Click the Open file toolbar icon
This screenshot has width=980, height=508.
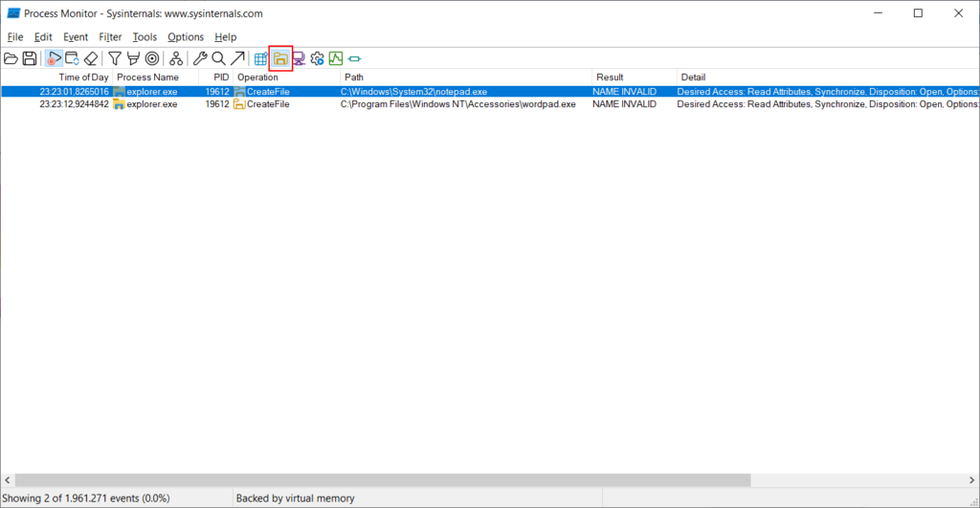(11, 58)
